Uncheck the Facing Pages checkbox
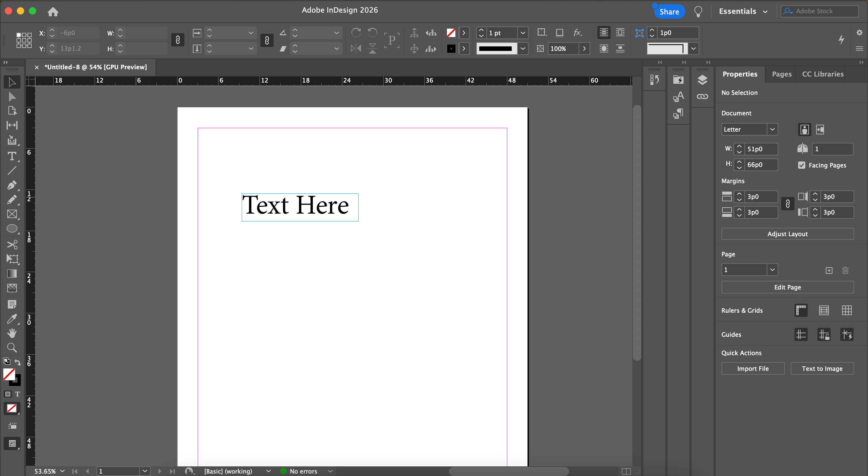Viewport: 868px width, 476px height. [x=802, y=165]
